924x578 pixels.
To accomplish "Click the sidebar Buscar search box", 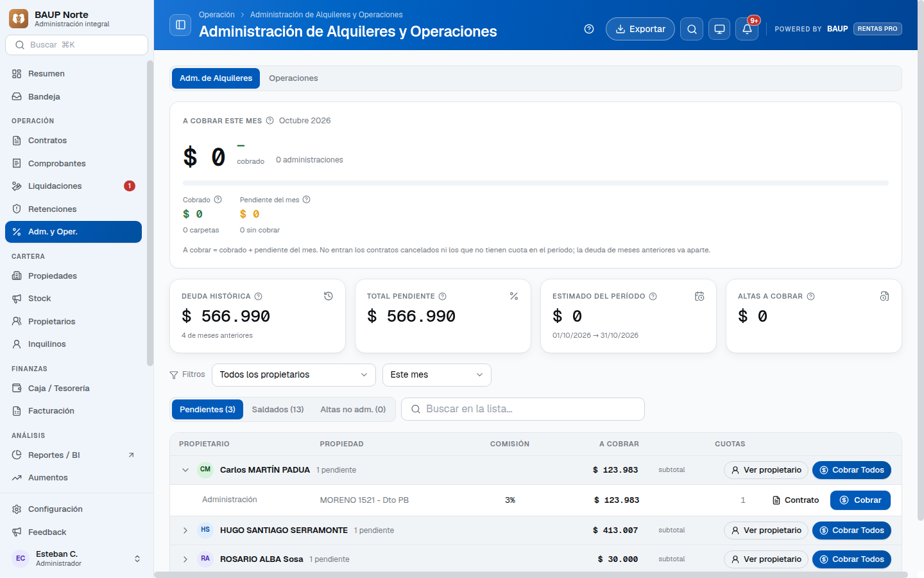I will click(76, 45).
